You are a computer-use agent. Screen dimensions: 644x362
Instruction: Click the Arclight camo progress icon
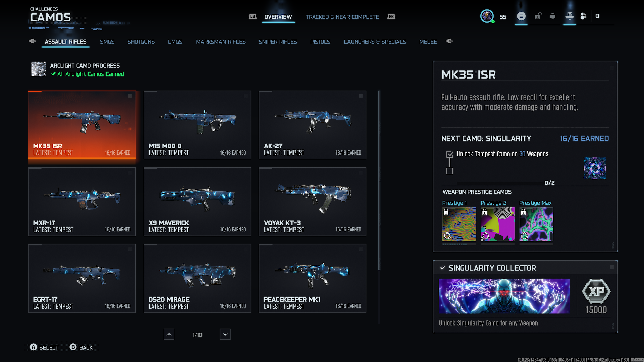coord(38,69)
